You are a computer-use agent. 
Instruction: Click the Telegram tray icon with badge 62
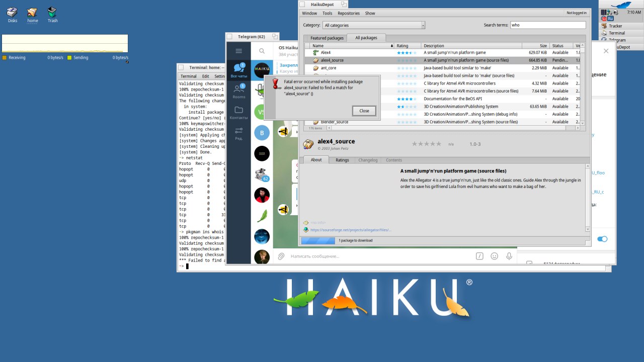coord(604,19)
